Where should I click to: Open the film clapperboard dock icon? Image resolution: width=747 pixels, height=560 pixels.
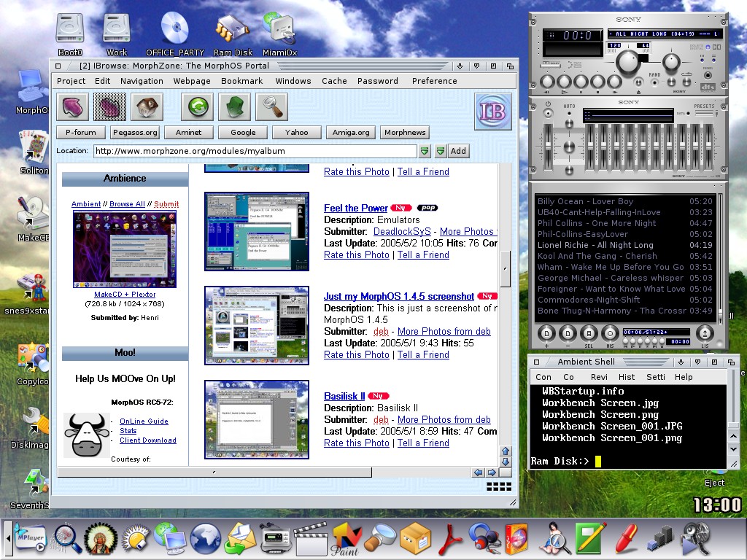pos(311,539)
